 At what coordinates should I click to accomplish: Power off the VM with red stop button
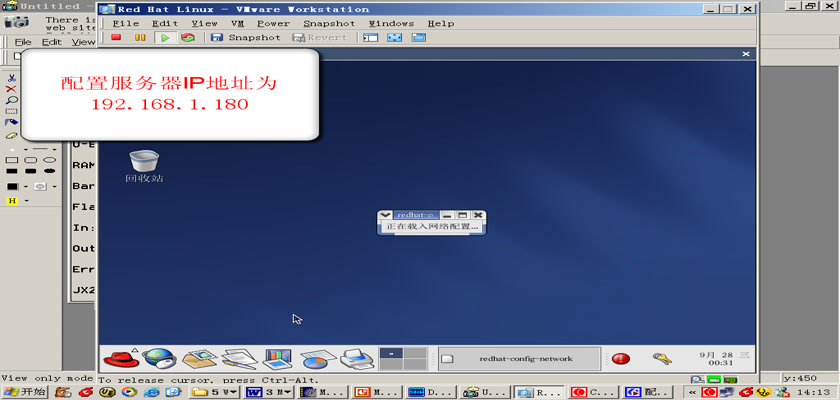116,37
